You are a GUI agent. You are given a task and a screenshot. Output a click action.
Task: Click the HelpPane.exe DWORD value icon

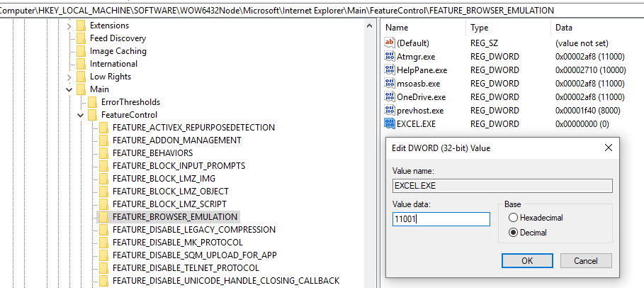click(389, 70)
